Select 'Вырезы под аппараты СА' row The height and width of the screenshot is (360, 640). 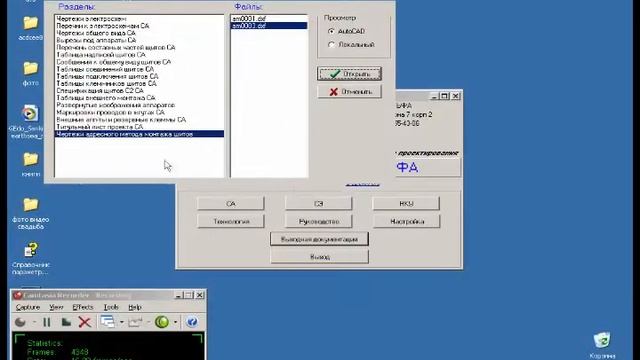pos(139,40)
